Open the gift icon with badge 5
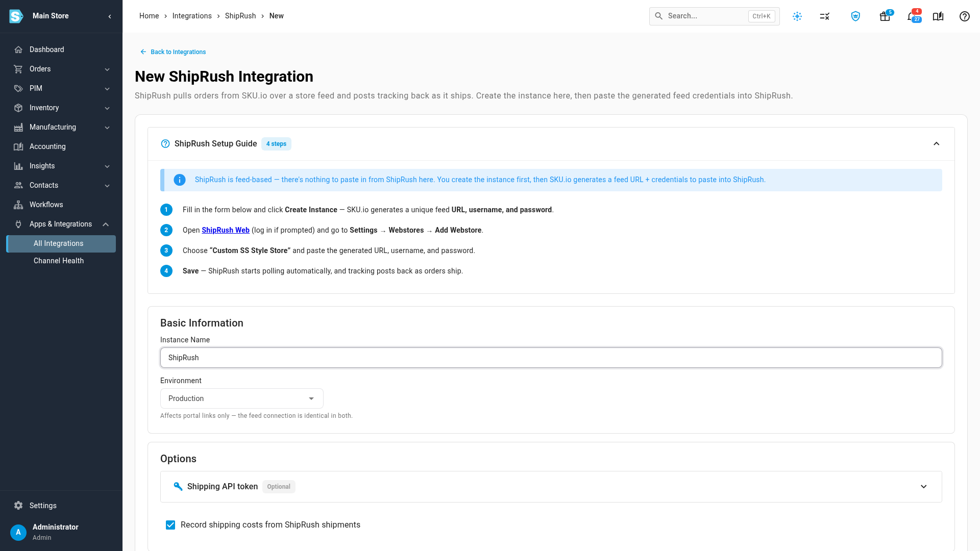Image resolution: width=980 pixels, height=551 pixels. [885, 16]
